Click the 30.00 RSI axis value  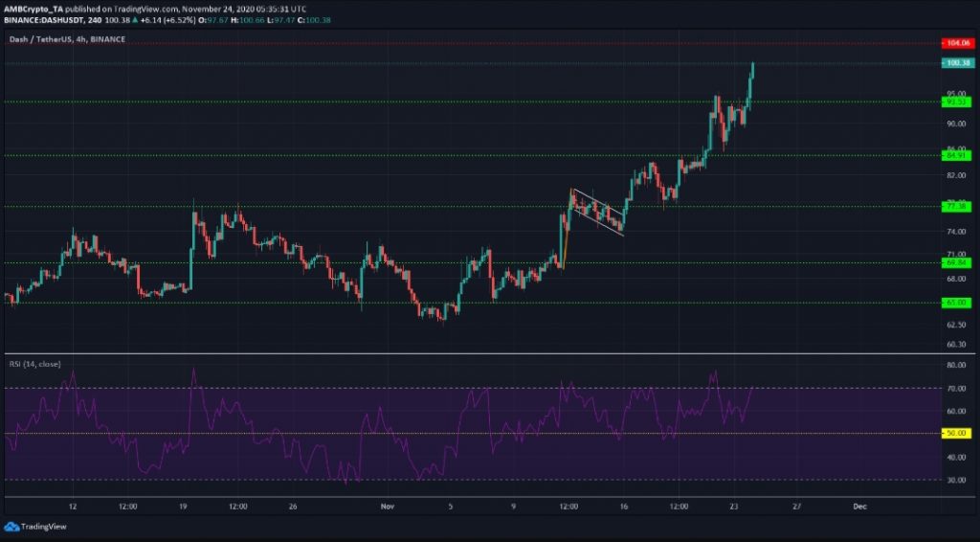(x=956, y=480)
